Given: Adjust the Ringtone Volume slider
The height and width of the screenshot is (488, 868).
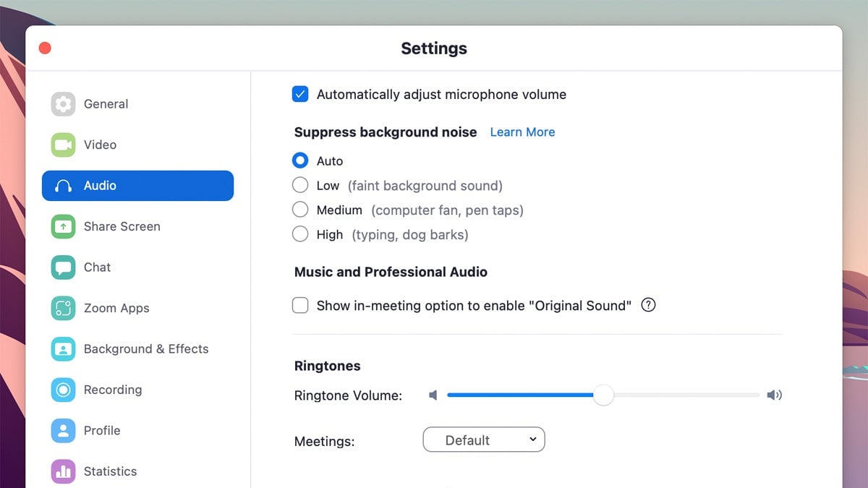Looking at the screenshot, I should [604, 395].
